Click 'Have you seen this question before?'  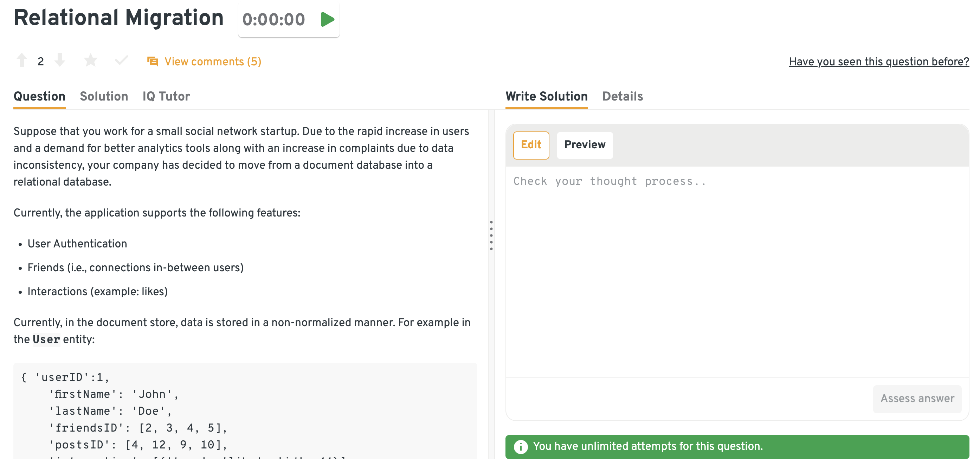pos(879,62)
